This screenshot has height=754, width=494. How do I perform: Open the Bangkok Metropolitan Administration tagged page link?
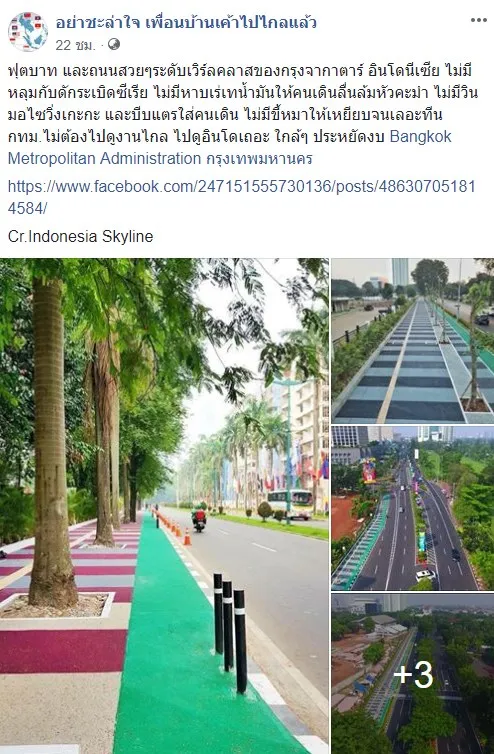[x=229, y=147]
